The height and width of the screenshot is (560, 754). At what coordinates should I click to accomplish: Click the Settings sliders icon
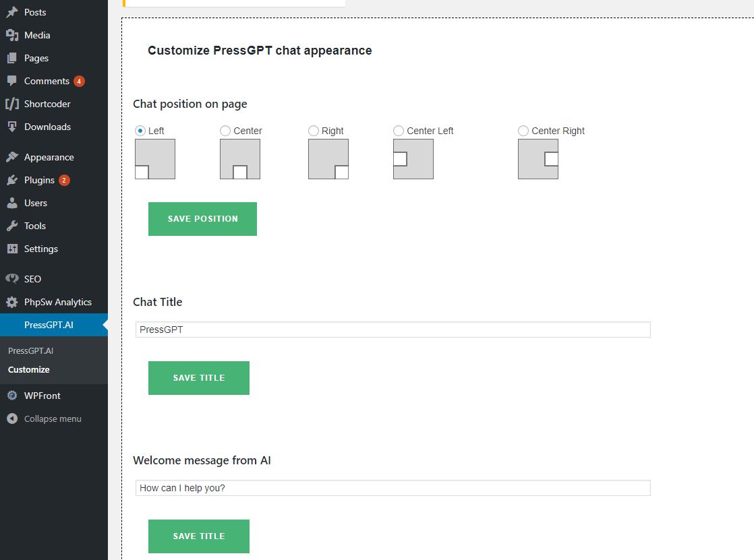pyautogui.click(x=12, y=249)
